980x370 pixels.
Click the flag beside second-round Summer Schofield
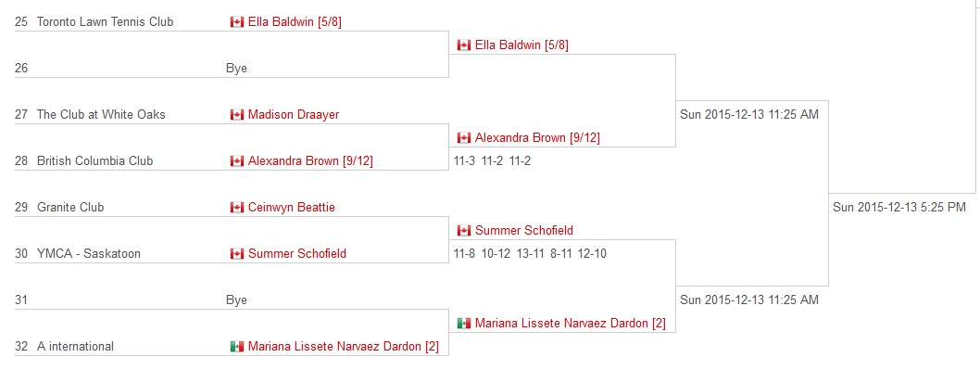tap(464, 230)
